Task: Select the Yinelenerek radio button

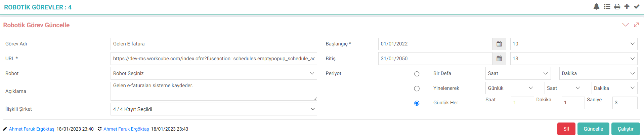Action: [x=417, y=89]
